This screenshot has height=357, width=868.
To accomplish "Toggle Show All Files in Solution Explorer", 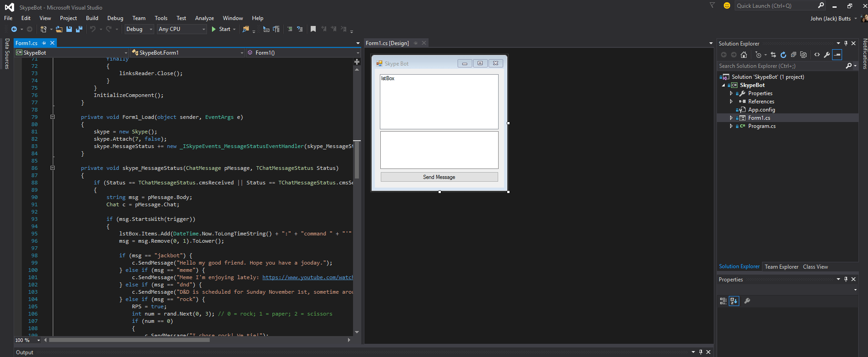I will point(803,55).
